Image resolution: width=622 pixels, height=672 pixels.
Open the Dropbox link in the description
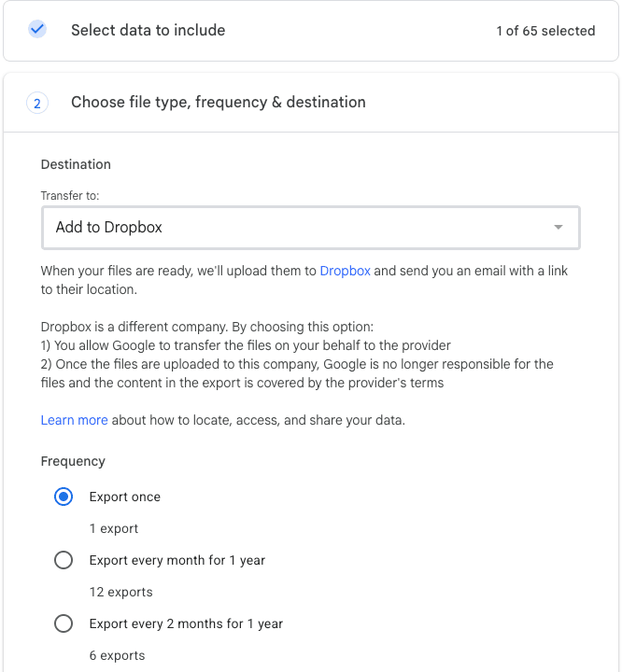[345, 271]
